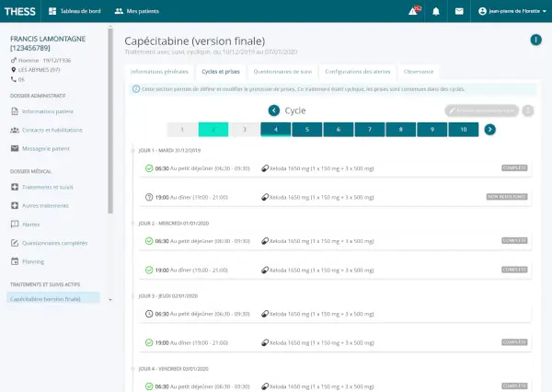Open Messagerie patient in sidebar
This screenshot has width=552, height=392.
(46, 149)
